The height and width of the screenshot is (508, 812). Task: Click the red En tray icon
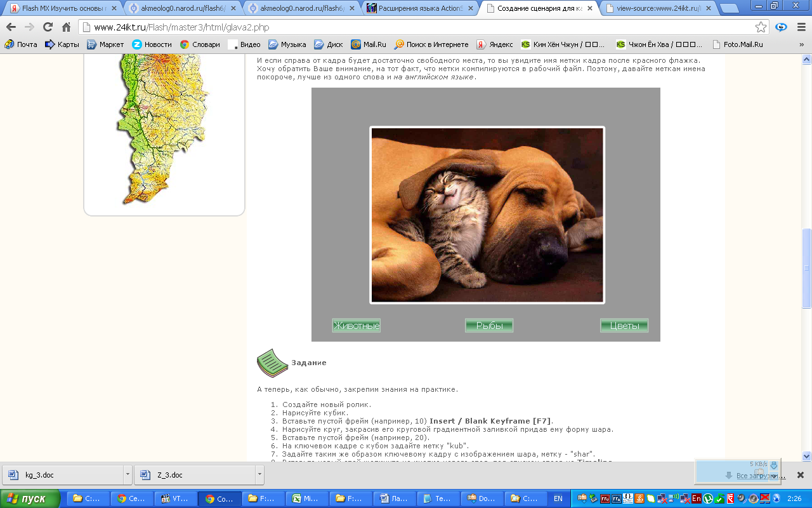(697, 498)
